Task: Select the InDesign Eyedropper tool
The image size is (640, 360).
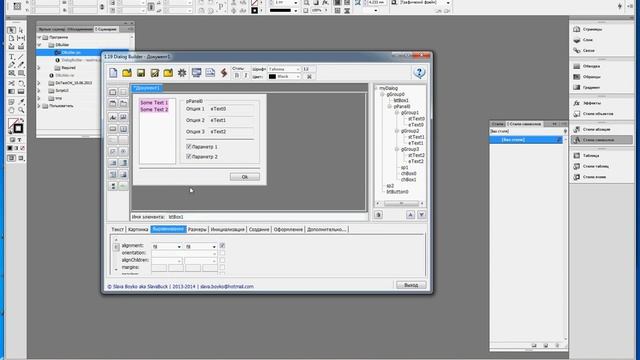Action: pyautogui.click(x=21, y=102)
